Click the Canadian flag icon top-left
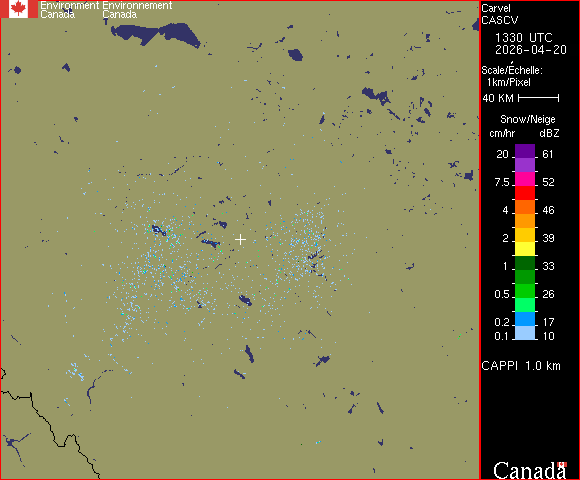580x480 pixels. (19, 9)
